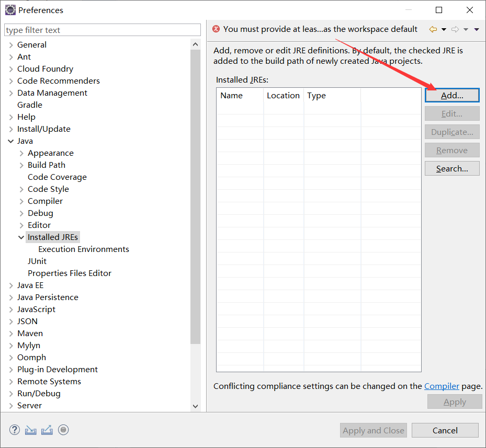Expand the Build Path subnode
The width and height of the screenshot is (486, 448).
coord(21,165)
